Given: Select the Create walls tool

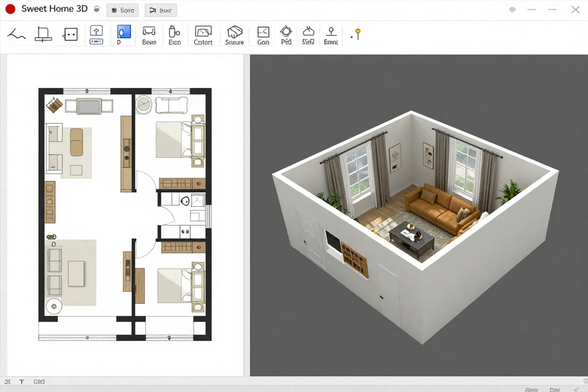Looking at the screenshot, I should coord(17,33).
